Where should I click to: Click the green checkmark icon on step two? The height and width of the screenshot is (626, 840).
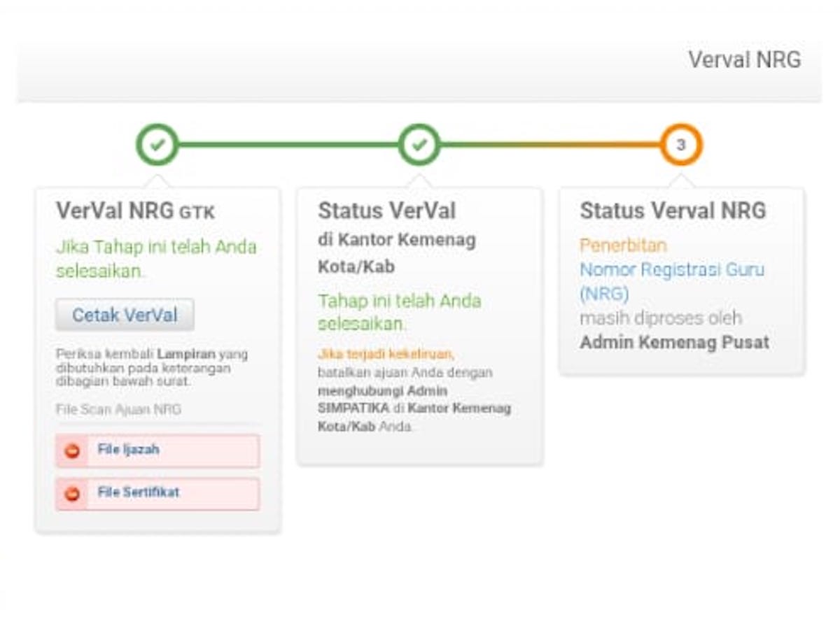point(419,143)
